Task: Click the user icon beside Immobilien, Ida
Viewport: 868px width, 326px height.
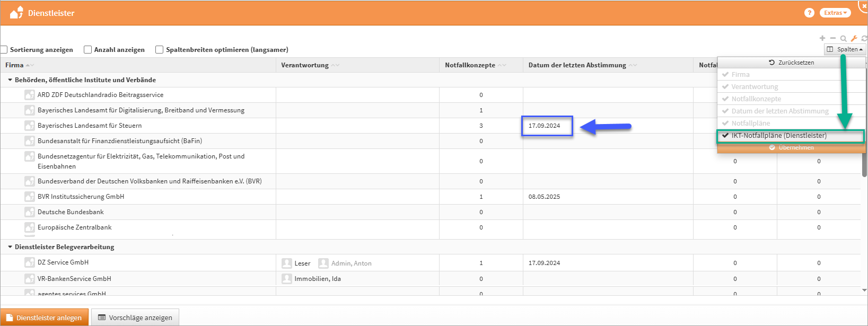Action: point(287,278)
